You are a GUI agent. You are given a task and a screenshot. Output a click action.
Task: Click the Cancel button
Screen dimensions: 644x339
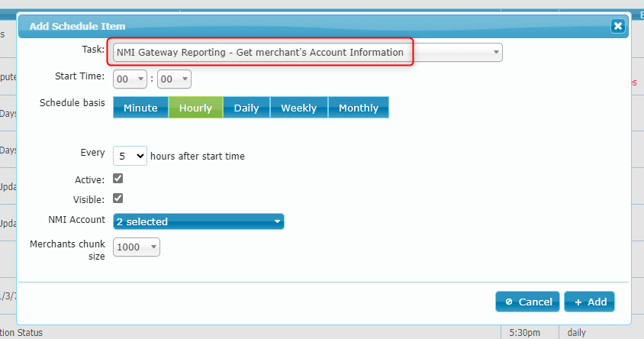coord(527,302)
